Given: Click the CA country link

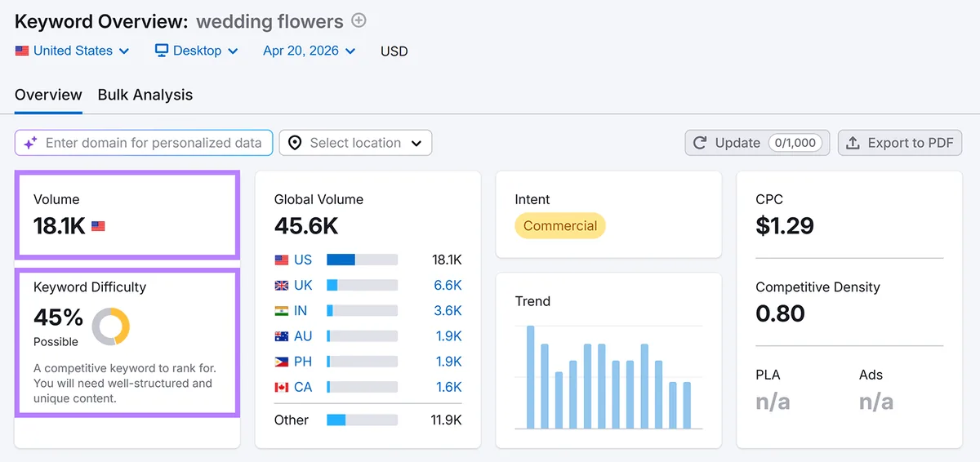Looking at the screenshot, I should tap(303, 386).
